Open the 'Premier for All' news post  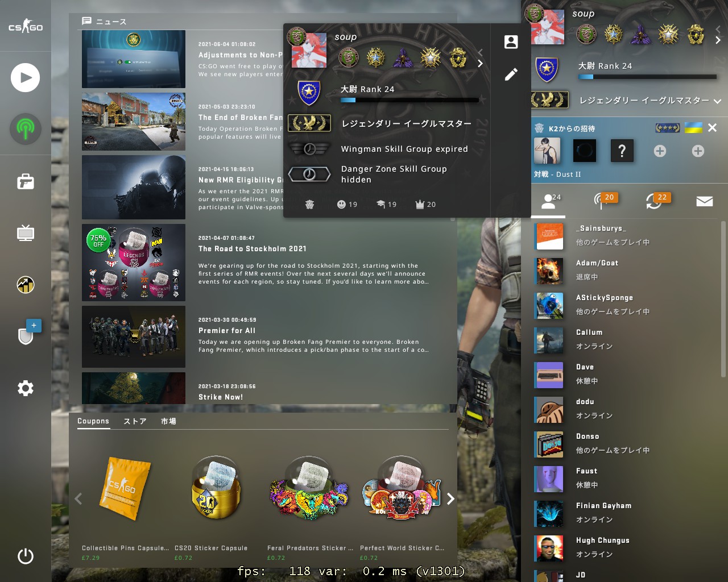click(227, 331)
